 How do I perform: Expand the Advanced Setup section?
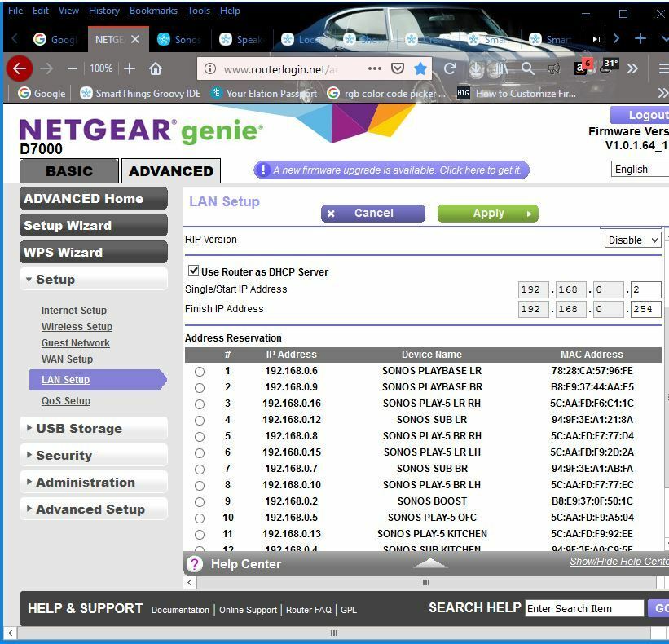tap(94, 509)
